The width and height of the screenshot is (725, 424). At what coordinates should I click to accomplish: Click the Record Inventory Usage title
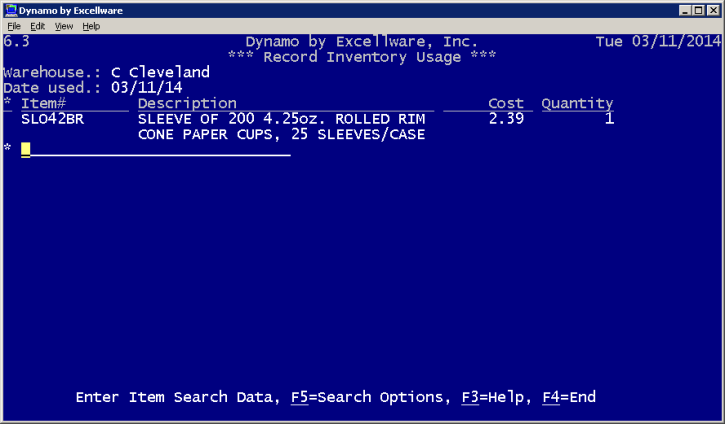point(362,57)
